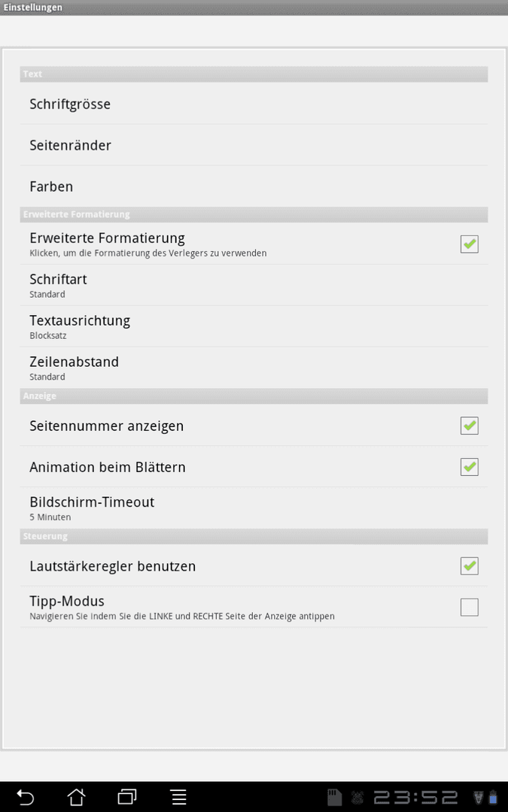Toggle the Seitennummer anzeigen checkbox
Viewport: 508px width, 812px height.
point(469,426)
